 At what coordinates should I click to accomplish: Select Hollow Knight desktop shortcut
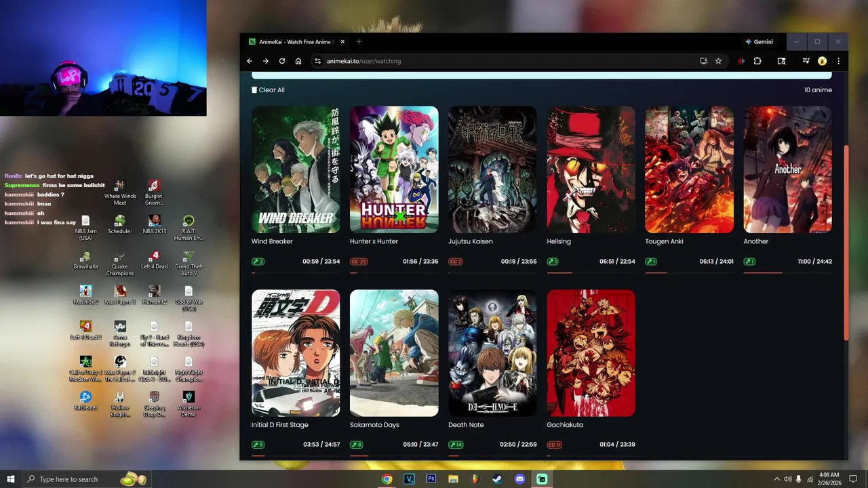(x=120, y=405)
